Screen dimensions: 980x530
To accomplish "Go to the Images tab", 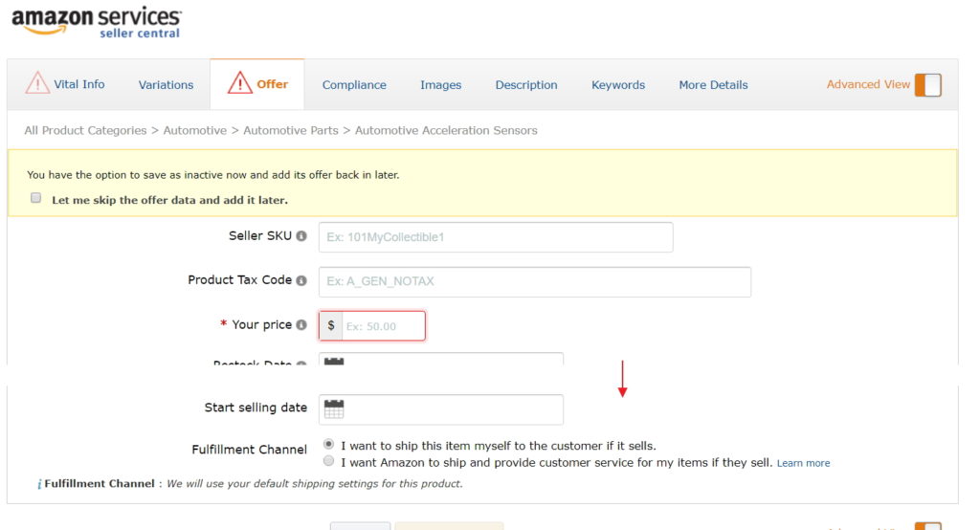I will tap(440, 85).
